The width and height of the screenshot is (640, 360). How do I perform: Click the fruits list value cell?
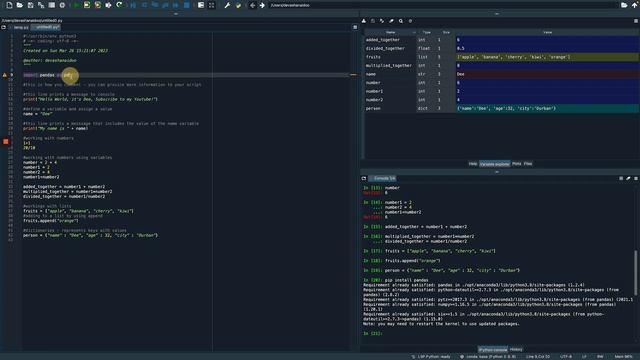coord(547,57)
